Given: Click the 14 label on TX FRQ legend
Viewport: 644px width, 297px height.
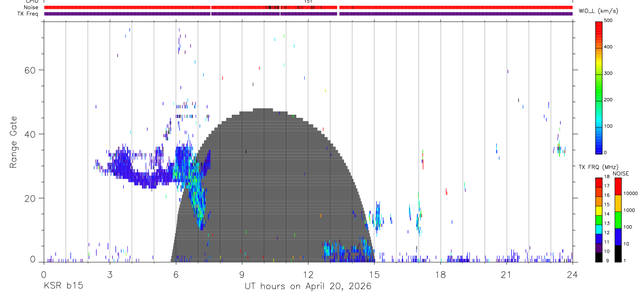Looking at the screenshot, I should (x=607, y=214).
